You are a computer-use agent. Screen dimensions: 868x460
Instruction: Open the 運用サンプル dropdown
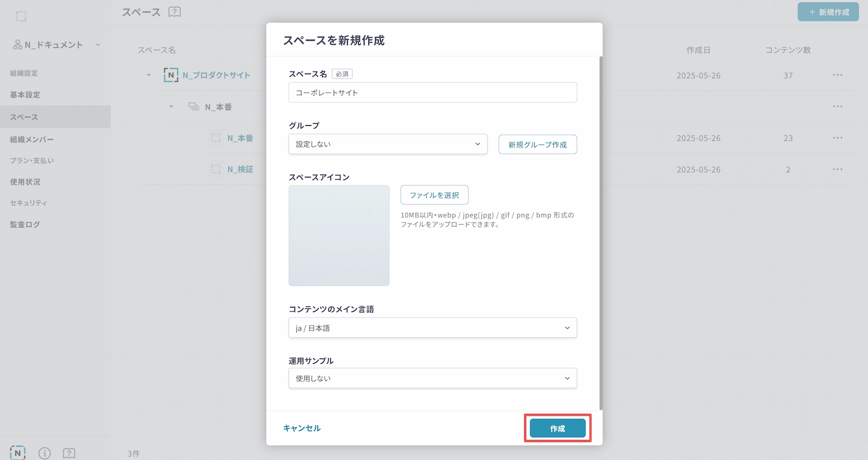point(432,378)
